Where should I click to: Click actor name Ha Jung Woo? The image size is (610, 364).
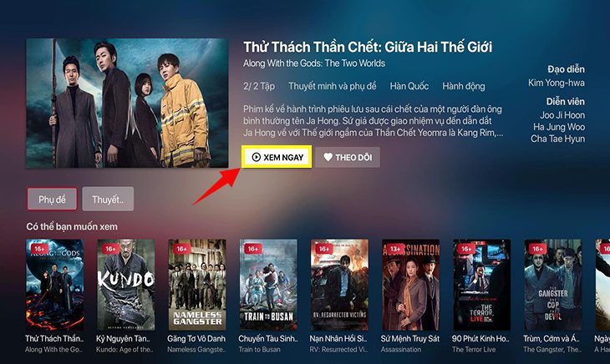coord(559,127)
